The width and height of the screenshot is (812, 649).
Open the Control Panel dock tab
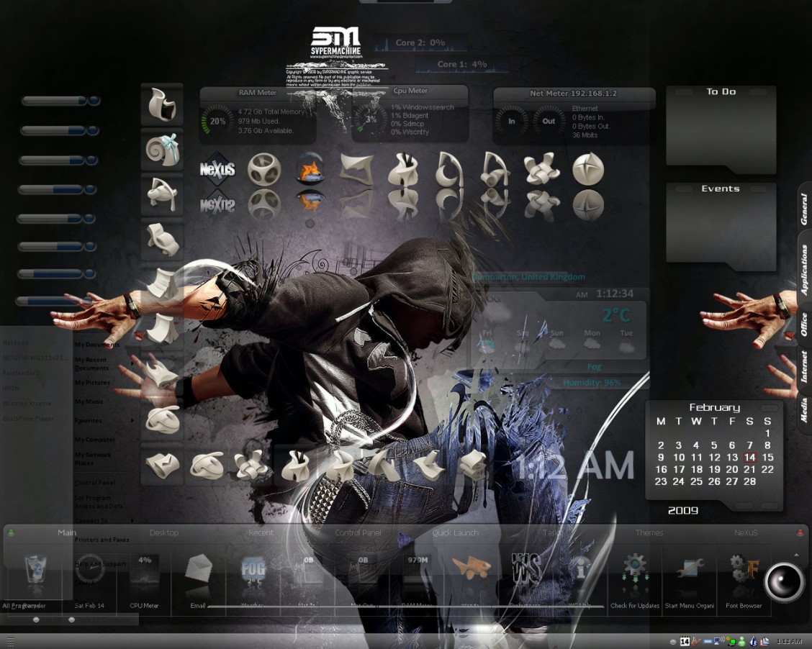point(358,532)
